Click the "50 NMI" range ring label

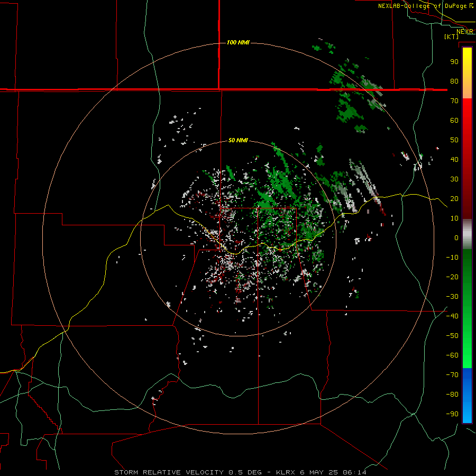238,140
